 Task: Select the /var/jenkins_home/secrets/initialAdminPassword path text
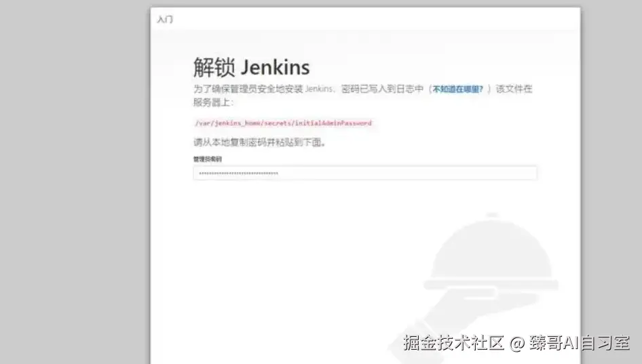(283, 123)
